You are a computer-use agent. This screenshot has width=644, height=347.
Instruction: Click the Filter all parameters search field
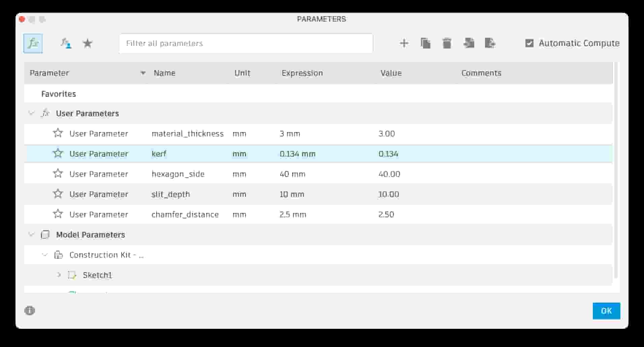pos(246,43)
